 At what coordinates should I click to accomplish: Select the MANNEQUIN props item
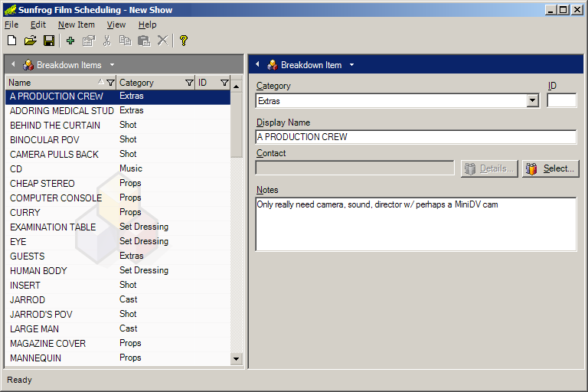[118, 358]
